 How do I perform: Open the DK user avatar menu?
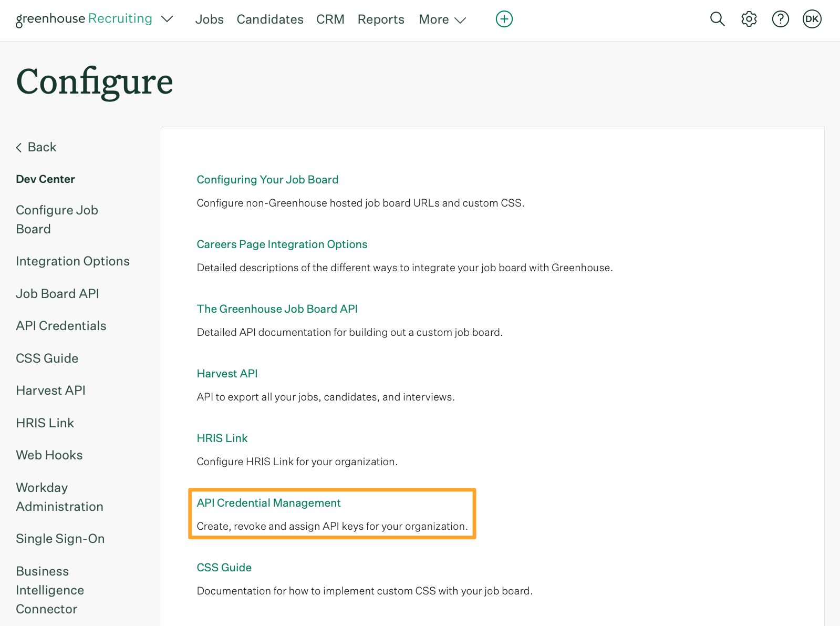click(x=812, y=19)
